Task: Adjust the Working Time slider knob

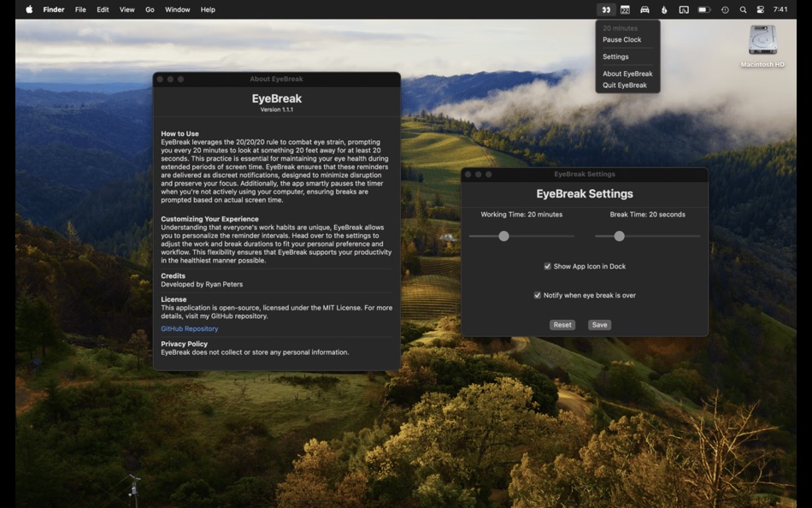Action: pos(504,236)
